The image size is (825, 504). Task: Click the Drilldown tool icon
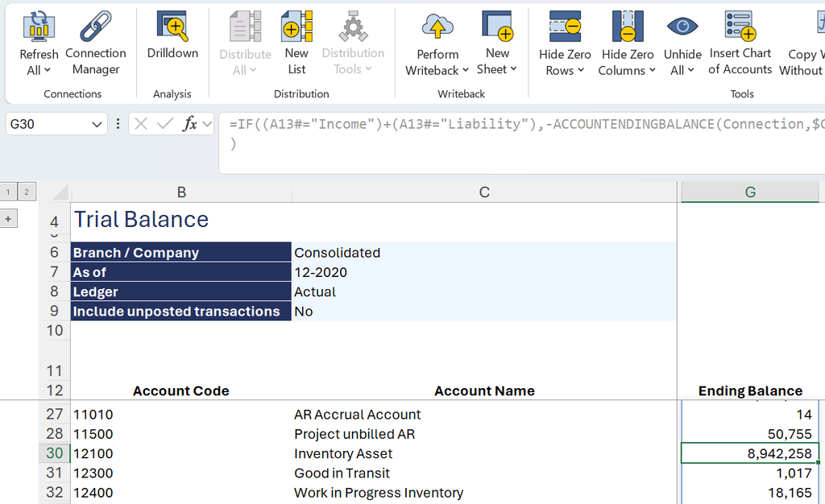tap(172, 27)
